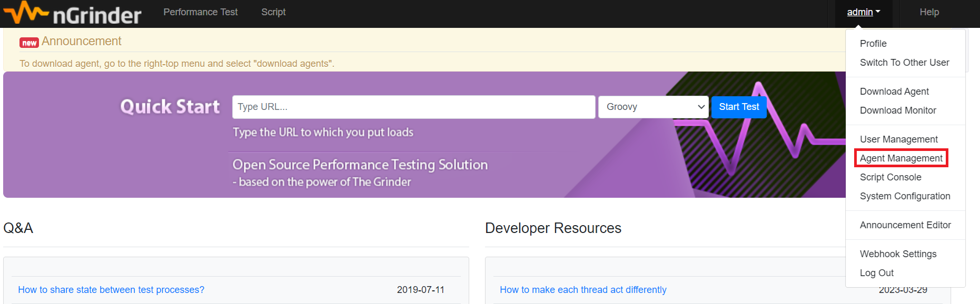Collapse the admin dropdown menu

[864, 12]
